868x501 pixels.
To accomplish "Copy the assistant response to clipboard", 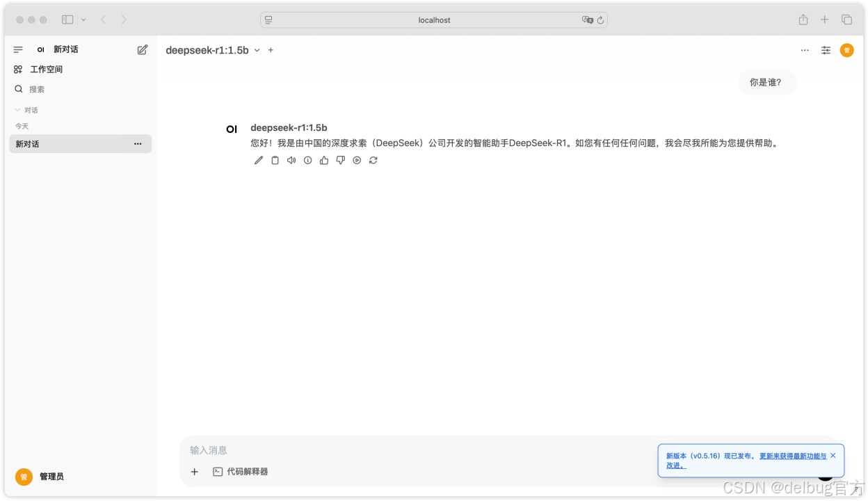I will [x=275, y=160].
